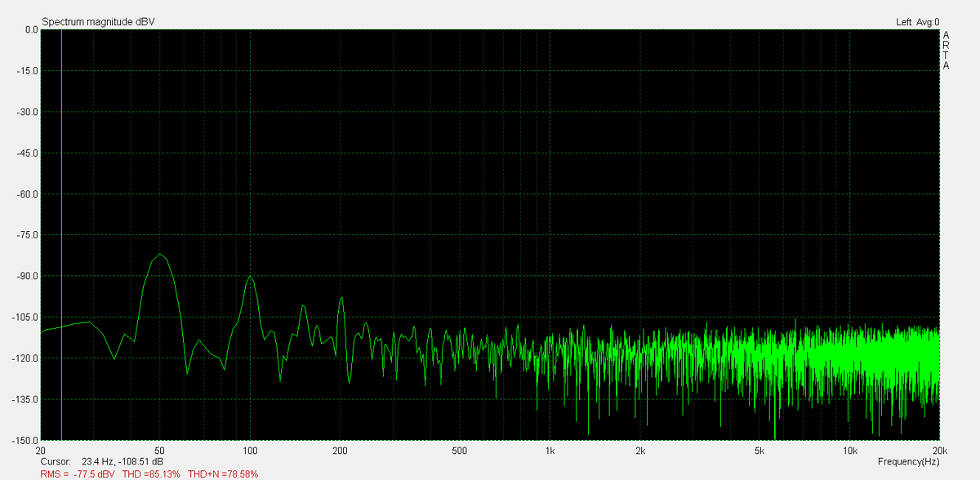Click the RMS = -77.5 dBV readout
The height and width of the screenshot is (480, 980).
coord(78,473)
